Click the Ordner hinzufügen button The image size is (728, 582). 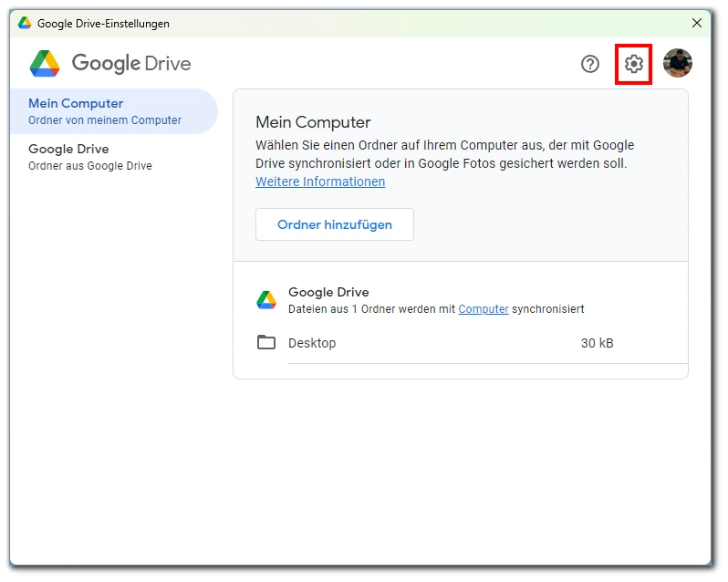[x=334, y=224]
